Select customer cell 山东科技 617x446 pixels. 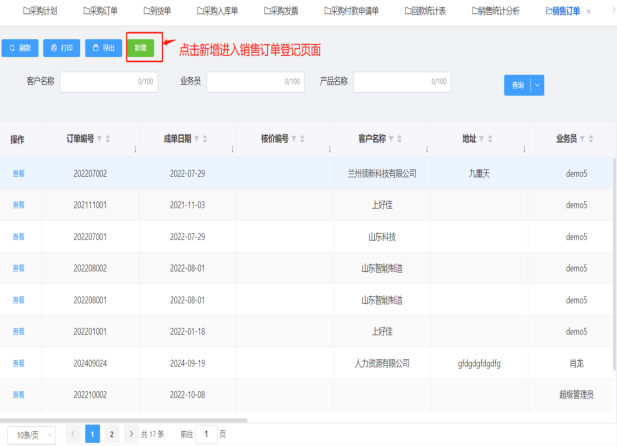382,237
